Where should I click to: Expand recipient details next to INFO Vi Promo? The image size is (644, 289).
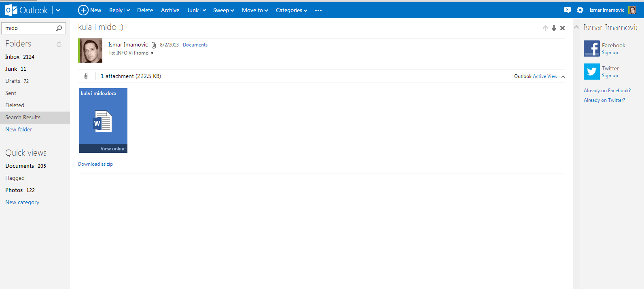[x=152, y=53]
